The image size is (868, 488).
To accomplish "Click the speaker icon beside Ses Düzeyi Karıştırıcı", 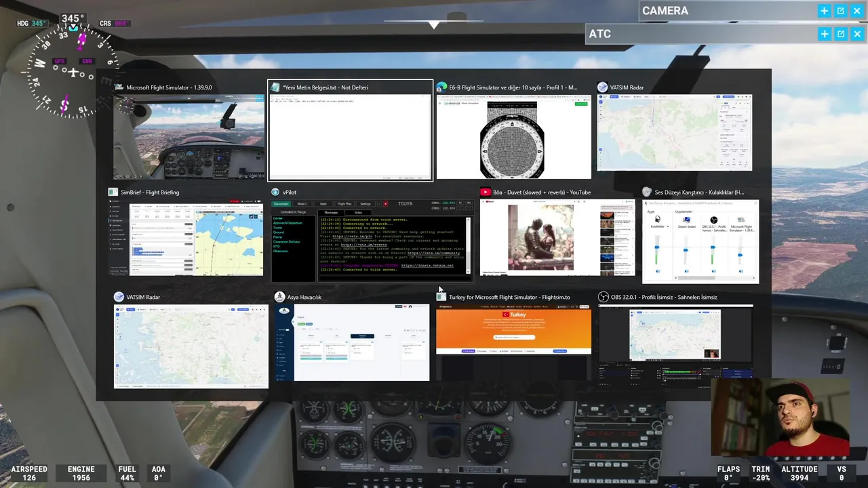I will point(647,192).
